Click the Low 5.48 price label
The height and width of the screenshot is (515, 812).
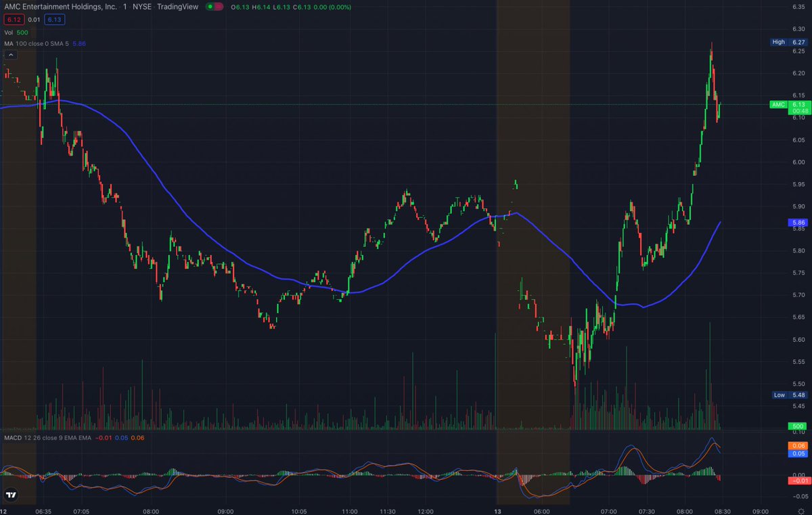[789, 395]
